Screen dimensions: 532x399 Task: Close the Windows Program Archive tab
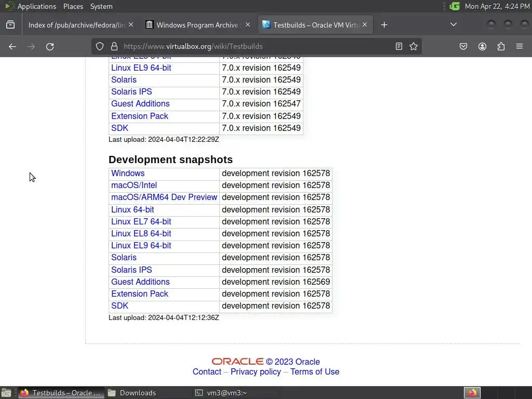click(248, 25)
